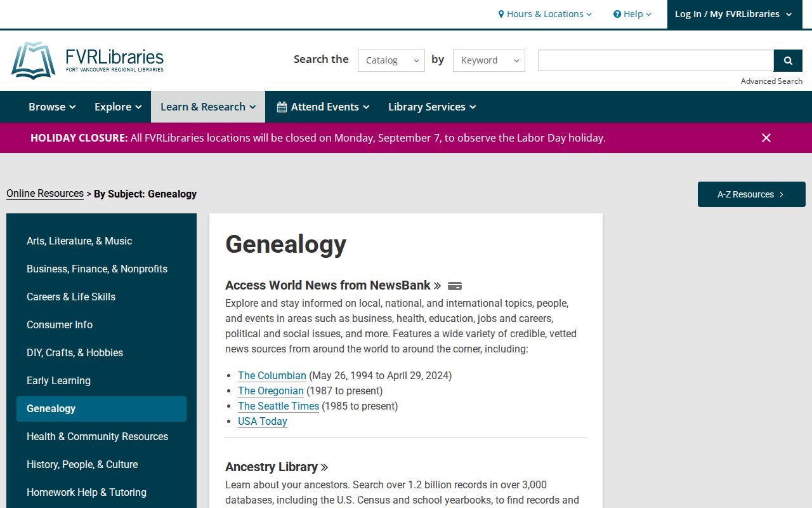Open the USA Today link
812x508 pixels.
(x=263, y=421)
